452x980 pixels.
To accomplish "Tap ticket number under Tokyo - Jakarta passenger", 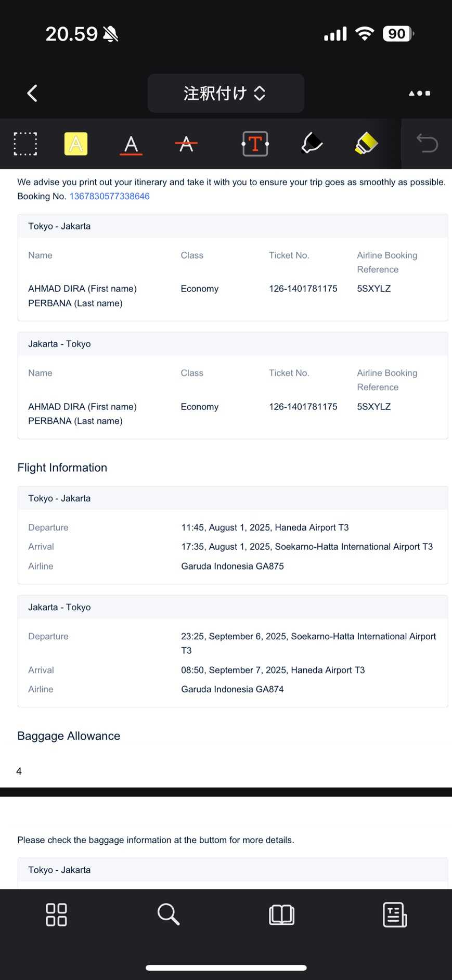I will coord(303,289).
